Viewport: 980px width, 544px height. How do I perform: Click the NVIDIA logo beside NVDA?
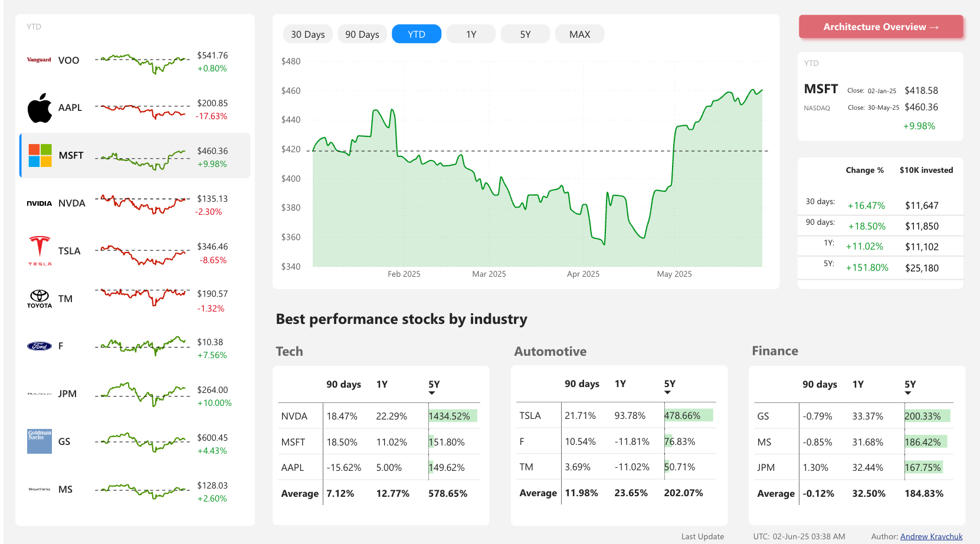pyautogui.click(x=40, y=204)
